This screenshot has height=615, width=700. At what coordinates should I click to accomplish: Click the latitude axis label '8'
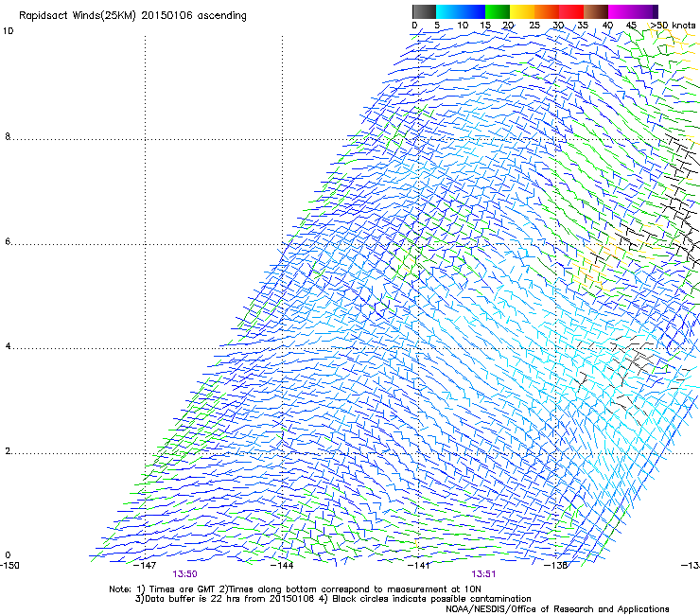pyautogui.click(x=8, y=136)
